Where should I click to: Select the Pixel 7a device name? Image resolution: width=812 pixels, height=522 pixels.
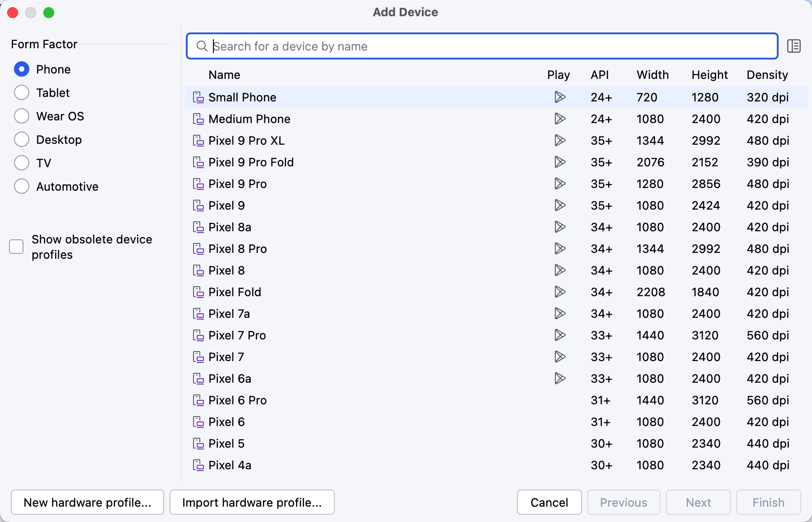229,314
